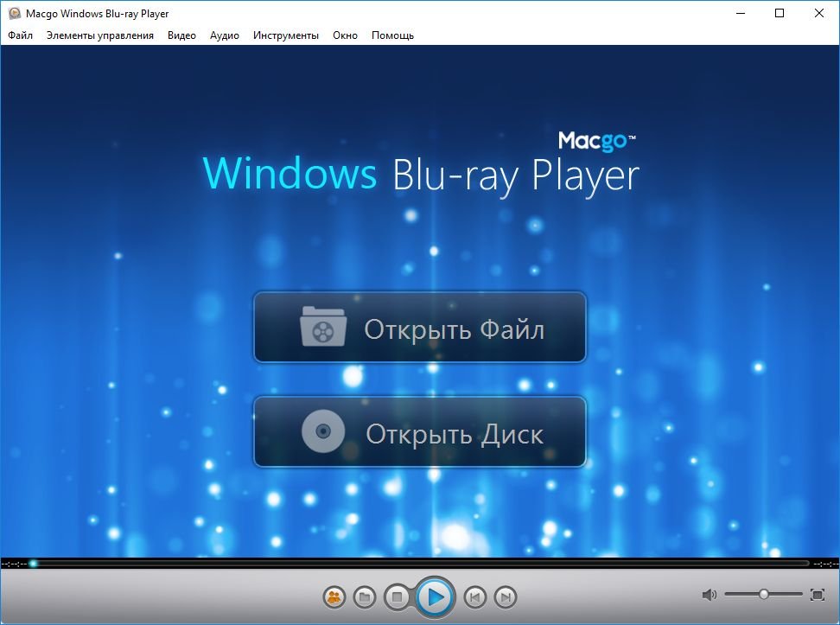The height and width of the screenshot is (625, 840).
Task: Open the Файл menu
Action: 20,35
